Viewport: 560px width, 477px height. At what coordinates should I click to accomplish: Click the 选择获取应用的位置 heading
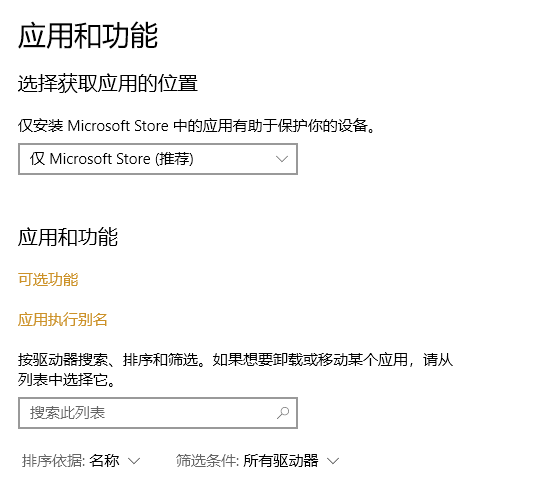pyautogui.click(x=108, y=84)
